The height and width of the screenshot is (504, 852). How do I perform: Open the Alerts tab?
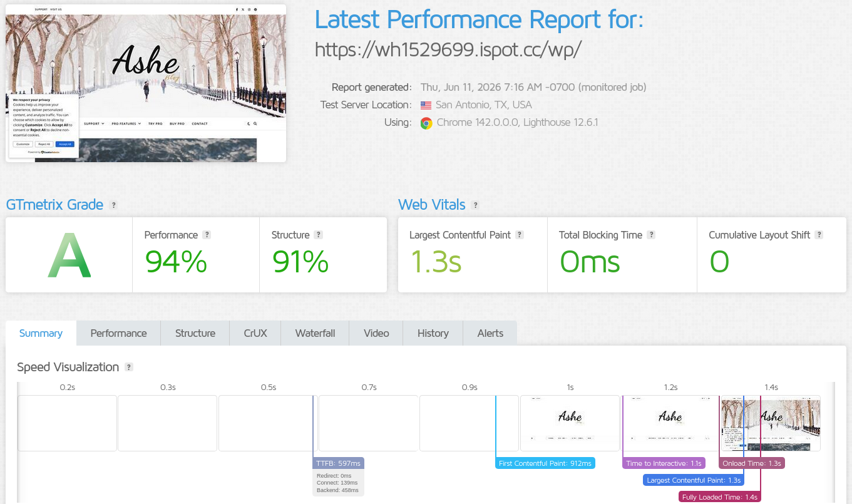point(490,333)
